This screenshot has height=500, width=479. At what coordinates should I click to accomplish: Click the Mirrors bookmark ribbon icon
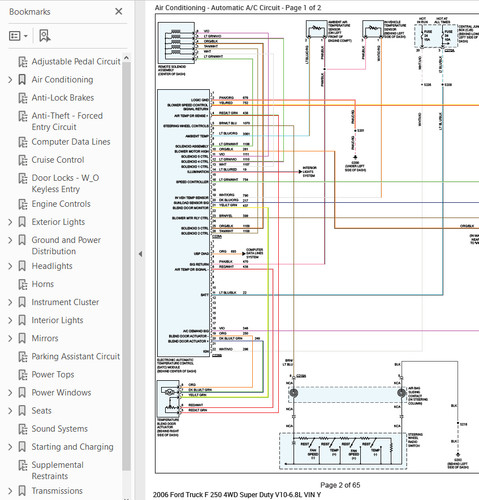point(22,338)
